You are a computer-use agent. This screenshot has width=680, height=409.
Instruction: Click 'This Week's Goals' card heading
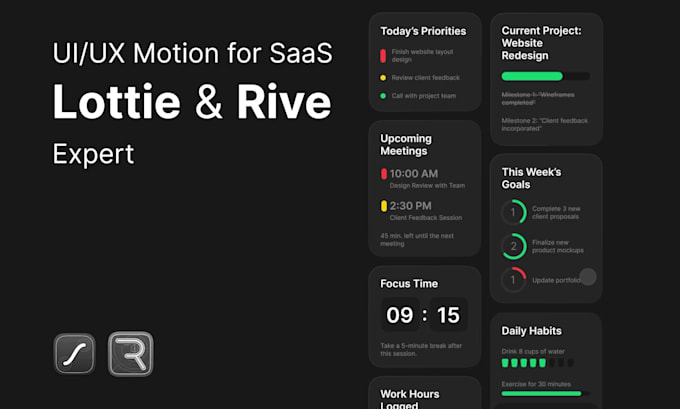pos(531,178)
